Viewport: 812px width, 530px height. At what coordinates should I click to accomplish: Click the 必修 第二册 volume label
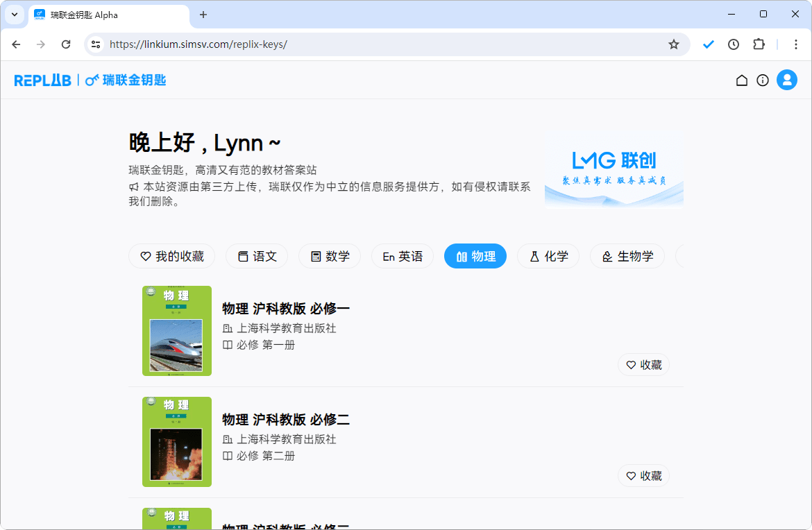pyautogui.click(x=266, y=456)
